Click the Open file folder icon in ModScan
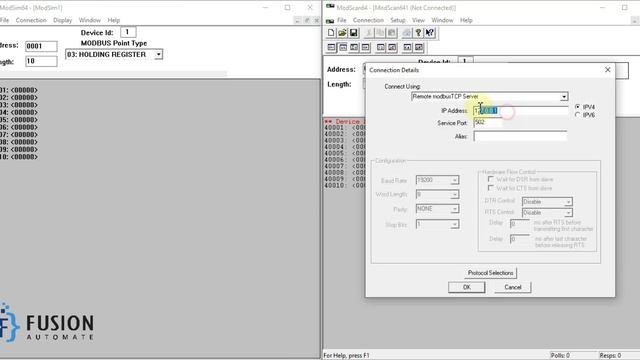640x360 pixels. click(x=342, y=33)
